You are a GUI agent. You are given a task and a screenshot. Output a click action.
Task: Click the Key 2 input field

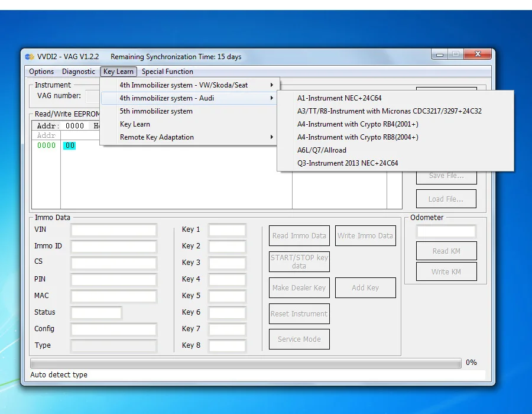click(227, 247)
